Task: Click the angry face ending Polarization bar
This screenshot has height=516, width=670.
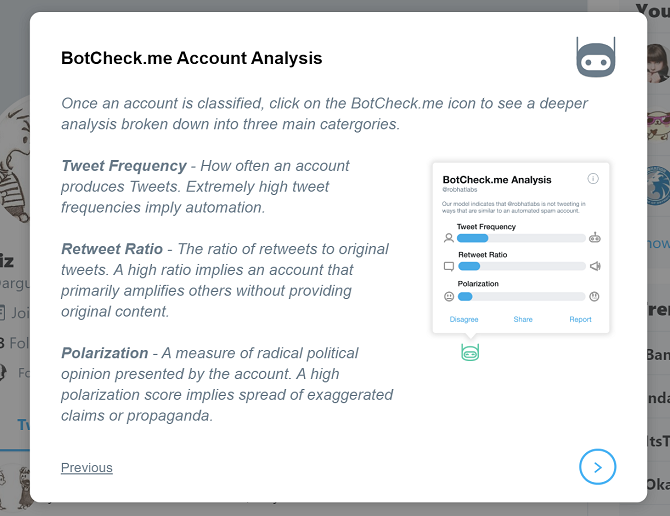Action: (x=595, y=296)
